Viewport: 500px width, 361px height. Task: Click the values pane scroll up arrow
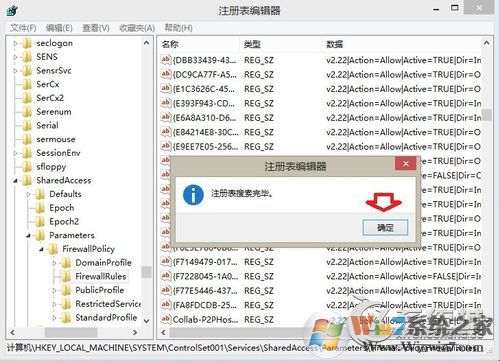click(486, 43)
